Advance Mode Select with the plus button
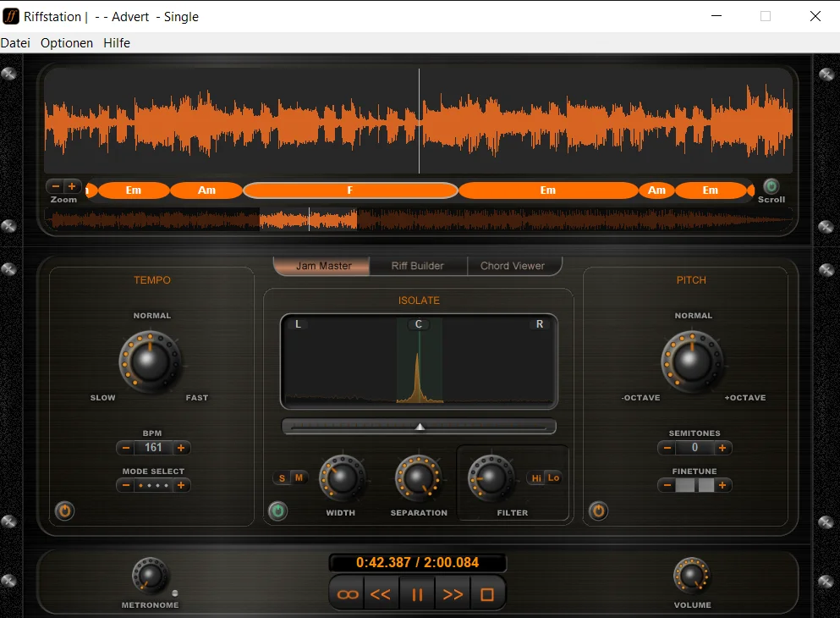 pyautogui.click(x=181, y=485)
